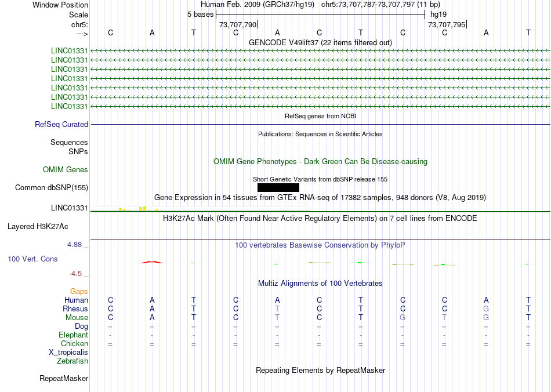The image size is (551, 392).
Task: Click the GENCODE V49lift37 track title
Action: pyautogui.click(x=320, y=42)
